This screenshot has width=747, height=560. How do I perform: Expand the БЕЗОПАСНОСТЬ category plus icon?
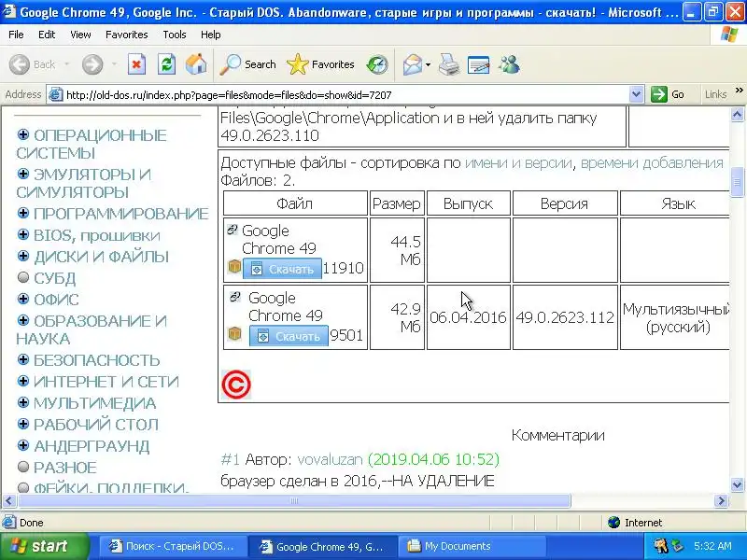point(22,359)
